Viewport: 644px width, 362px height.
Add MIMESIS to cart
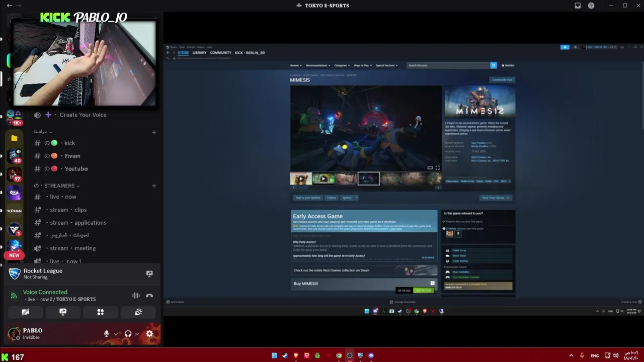point(423,290)
